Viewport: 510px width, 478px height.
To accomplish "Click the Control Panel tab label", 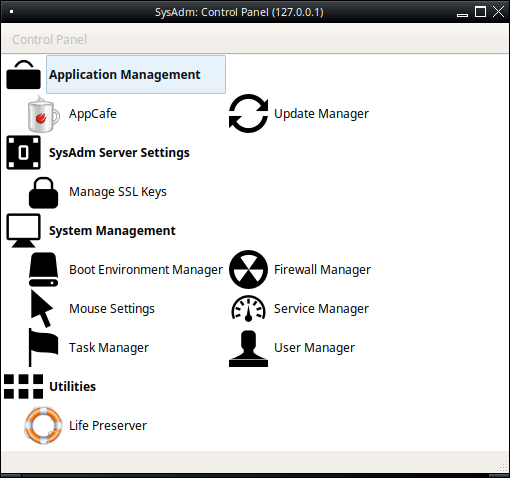I will click(49, 40).
